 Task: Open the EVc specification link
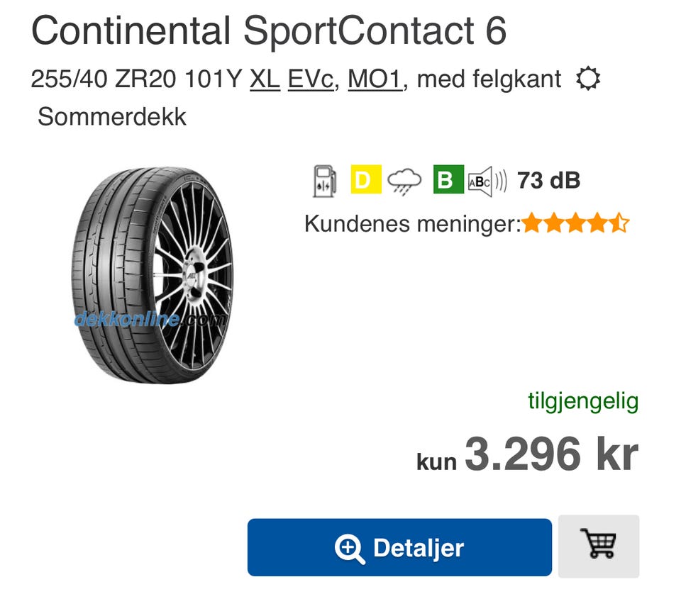[x=310, y=79]
